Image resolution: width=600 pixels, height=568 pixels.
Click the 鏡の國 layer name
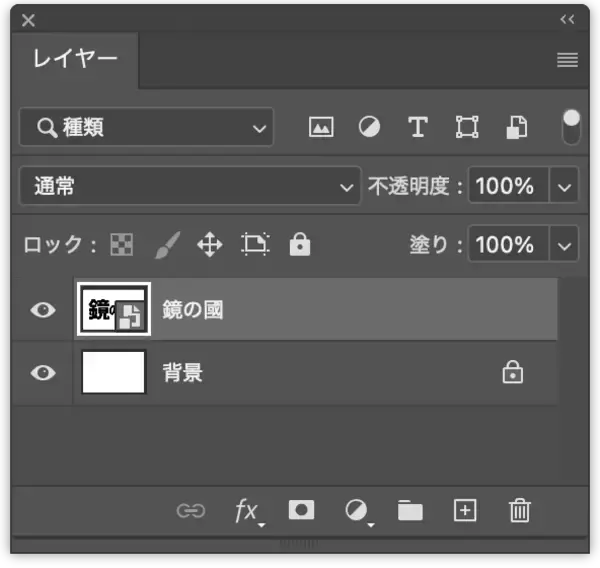(192, 310)
